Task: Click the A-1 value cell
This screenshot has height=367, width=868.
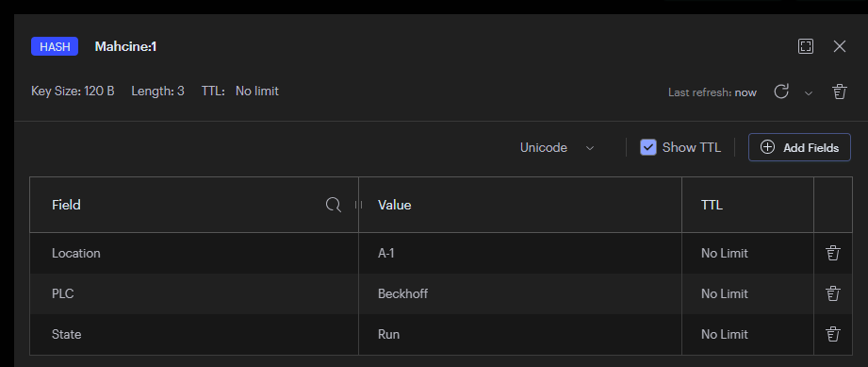Action: coord(520,253)
